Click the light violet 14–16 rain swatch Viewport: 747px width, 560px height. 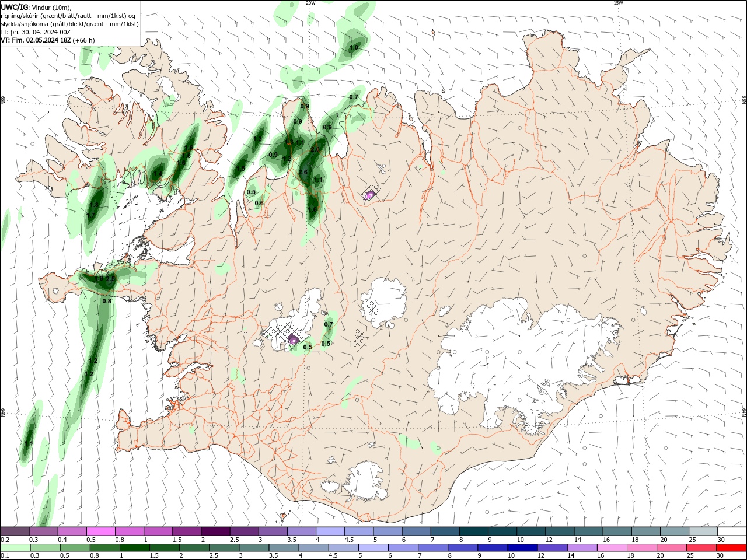pyautogui.click(x=583, y=548)
